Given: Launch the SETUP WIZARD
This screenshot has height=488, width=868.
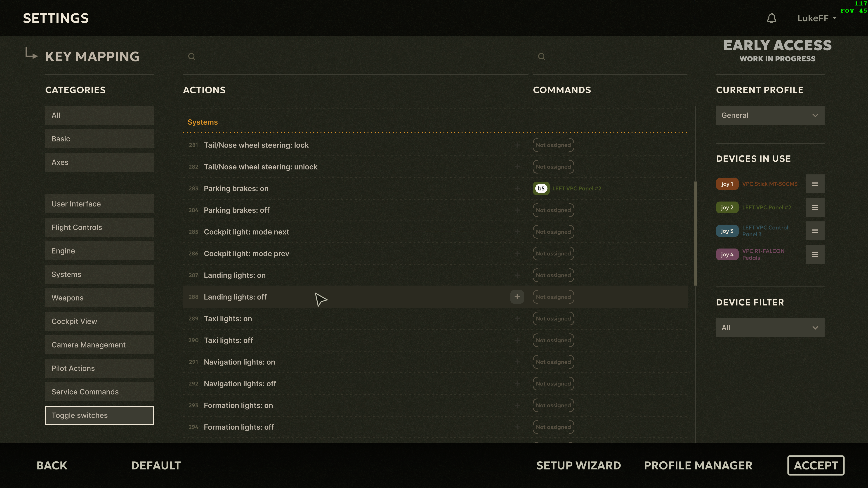Looking at the screenshot, I should click(x=579, y=465).
